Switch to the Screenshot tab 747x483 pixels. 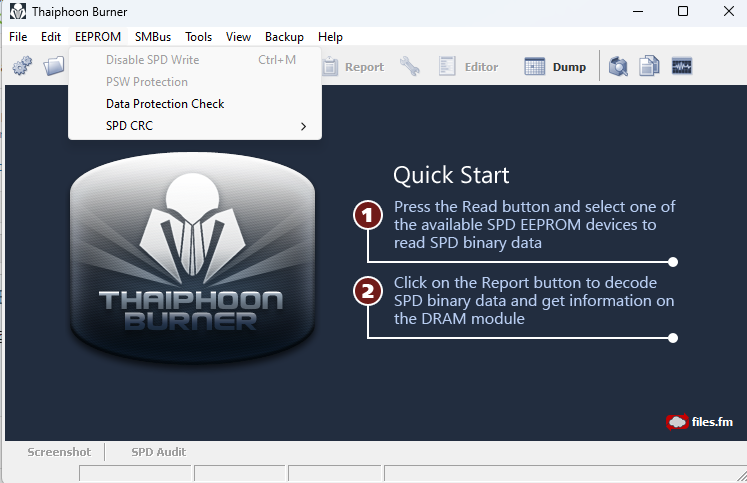pyautogui.click(x=59, y=452)
